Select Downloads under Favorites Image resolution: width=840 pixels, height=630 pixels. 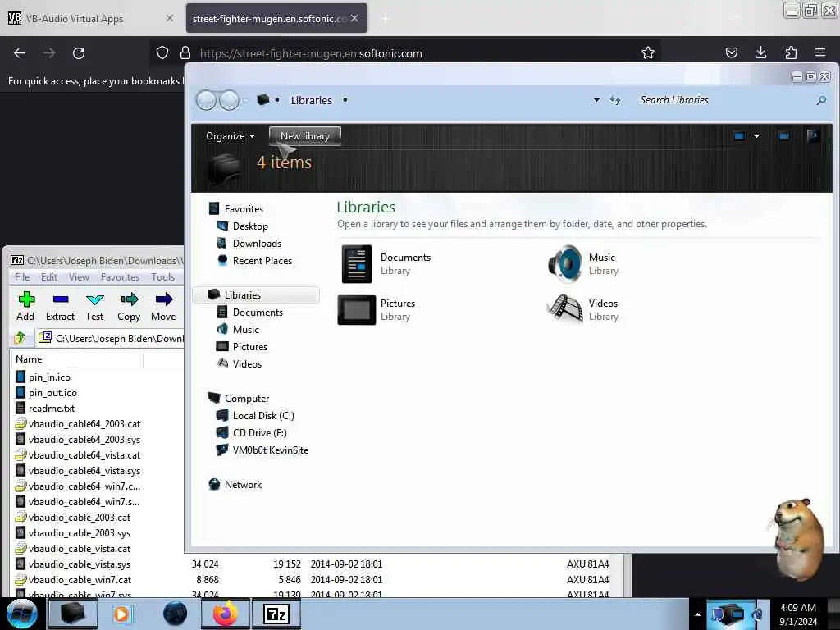click(257, 243)
